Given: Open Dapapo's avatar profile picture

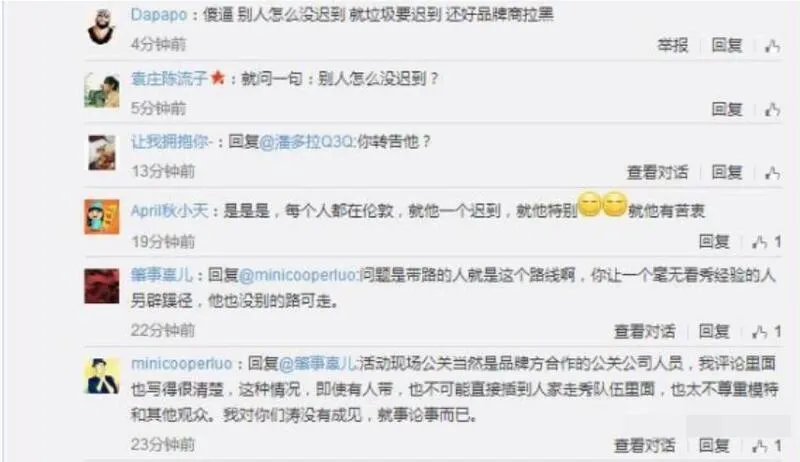Looking at the screenshot, I should (101, 27).
